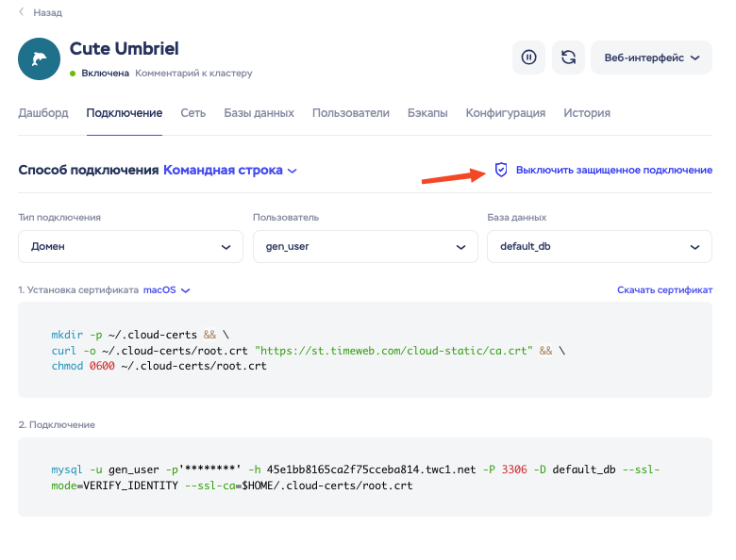Switch to the Дашборд tab
This screenshot has height=560, width=736.
click(x=43, y=113)
